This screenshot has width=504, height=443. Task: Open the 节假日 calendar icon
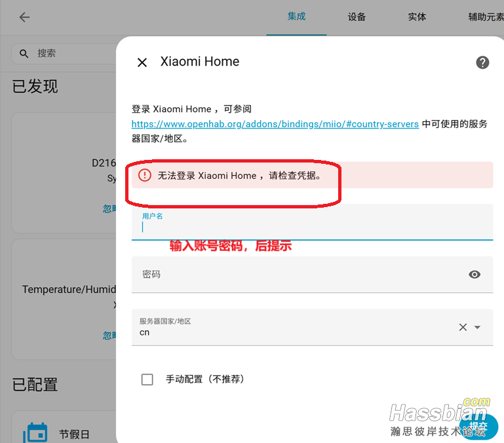tap(35, 433)
